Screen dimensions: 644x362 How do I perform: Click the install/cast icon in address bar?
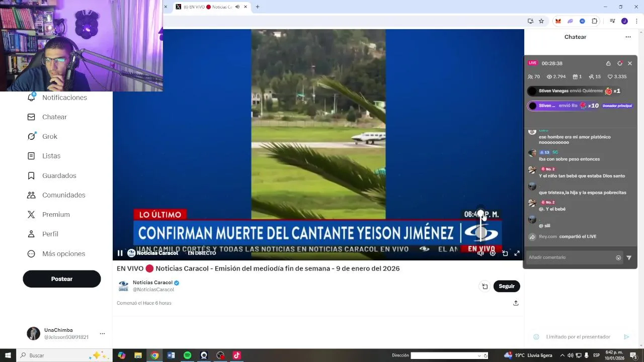coord(530,21)
